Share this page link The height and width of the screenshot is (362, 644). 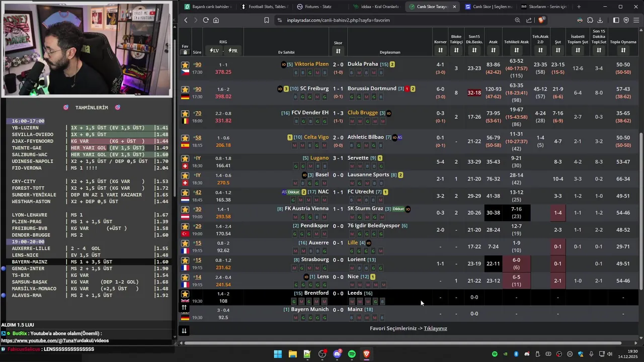pos(529,20)
